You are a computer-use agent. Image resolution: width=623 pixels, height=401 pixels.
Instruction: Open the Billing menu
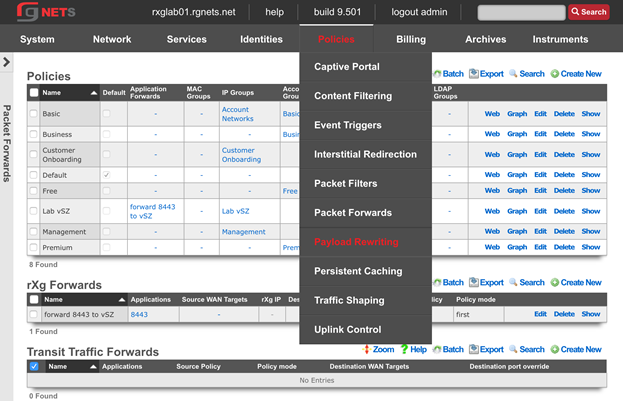[411, 39]
